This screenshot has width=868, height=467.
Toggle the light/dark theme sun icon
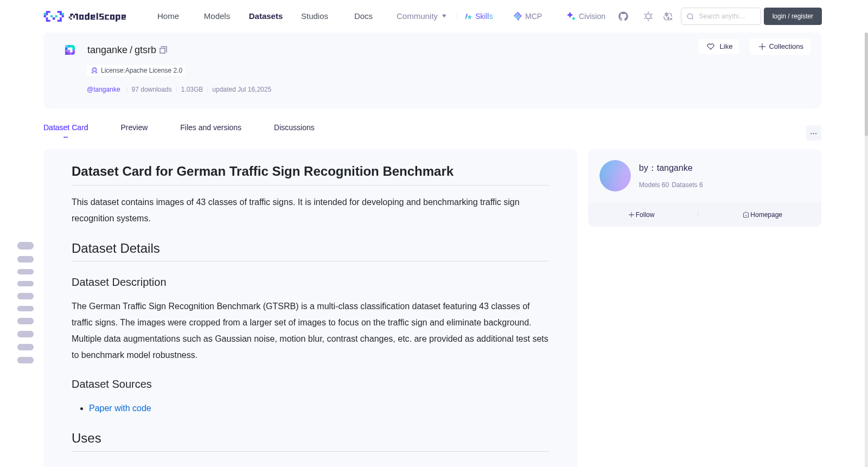648,16
